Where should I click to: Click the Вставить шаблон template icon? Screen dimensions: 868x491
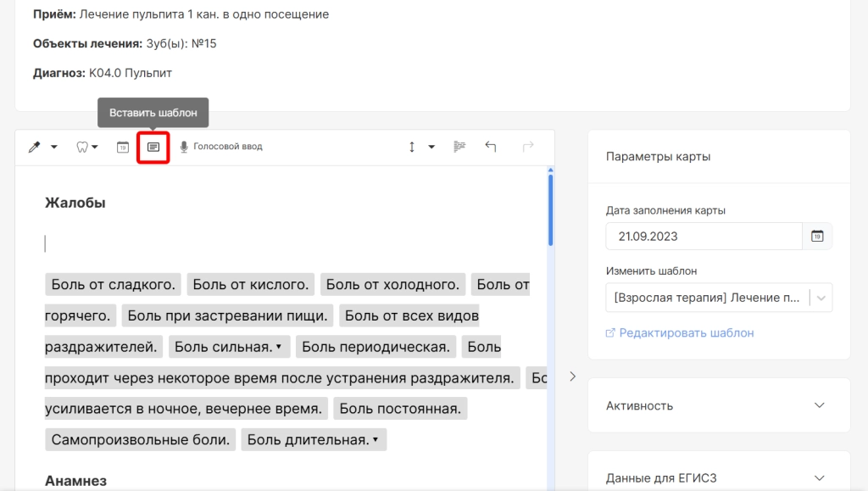pos(153,147)
